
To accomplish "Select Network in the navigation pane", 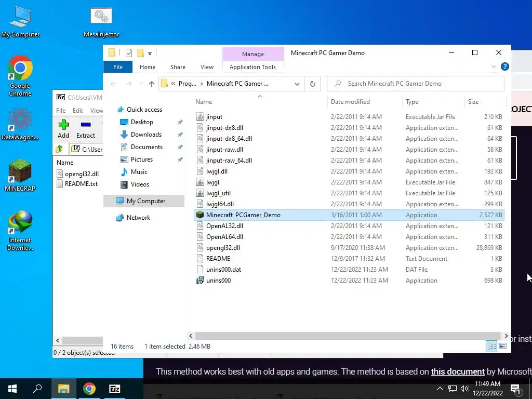I will tap(138, 218).
